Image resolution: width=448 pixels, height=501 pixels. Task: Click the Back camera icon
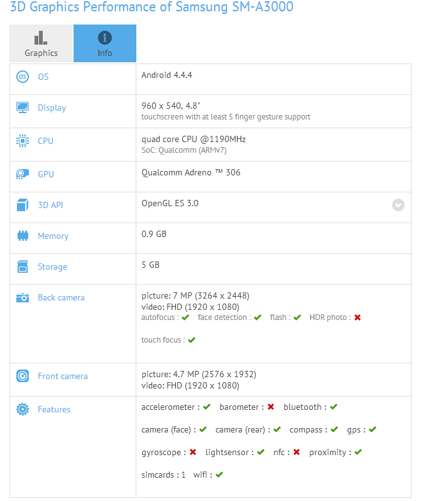tap(23, 298)
